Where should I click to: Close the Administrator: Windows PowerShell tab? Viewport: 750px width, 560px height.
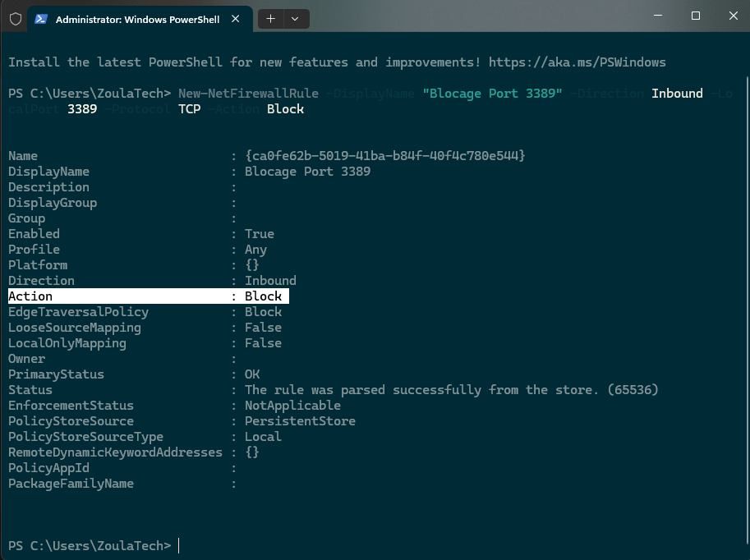click(x=236, y=19)
